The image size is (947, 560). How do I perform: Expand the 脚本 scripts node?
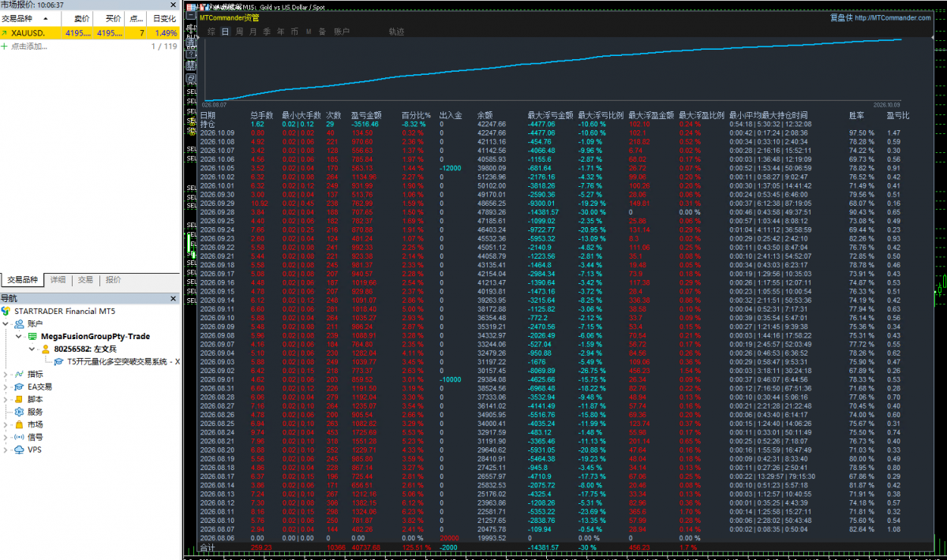pos(7,399)
